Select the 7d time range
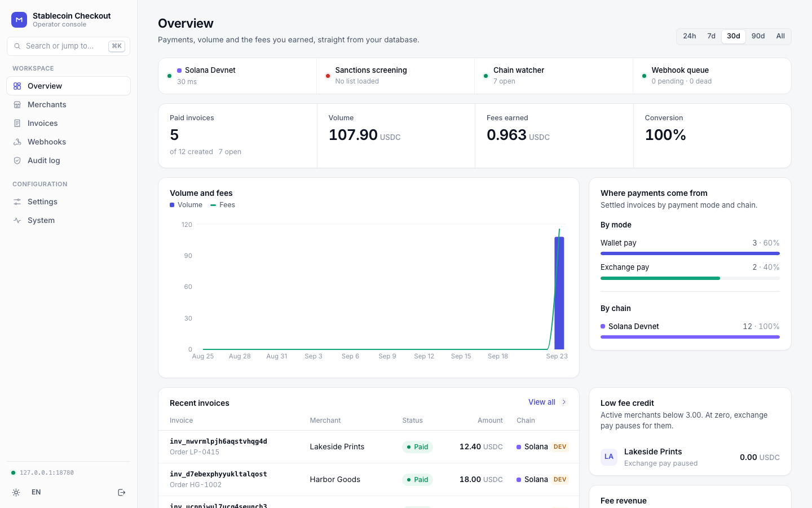The height and width of the screenshot is (508, 812). pyautogui.click(x=712, y=36)
